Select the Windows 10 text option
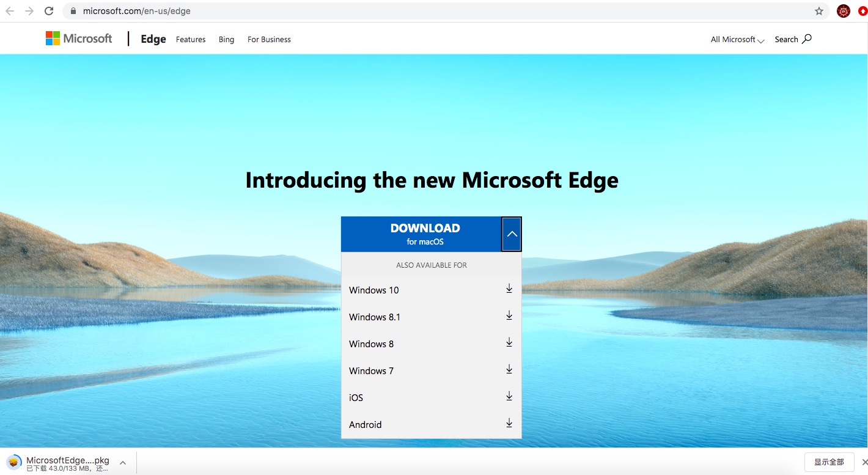868x475 pixels. coord(373,290)
